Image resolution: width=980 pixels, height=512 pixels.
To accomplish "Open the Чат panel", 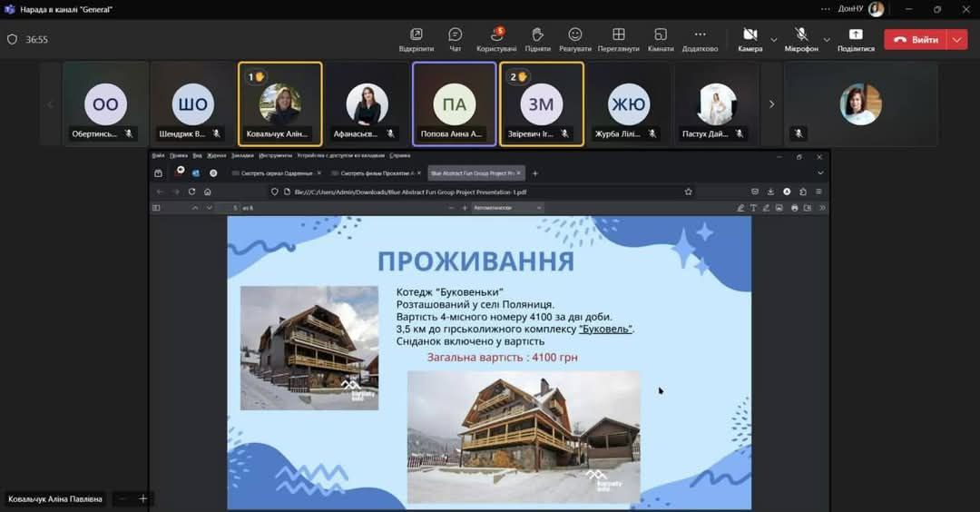I will (x=455, y=39).
